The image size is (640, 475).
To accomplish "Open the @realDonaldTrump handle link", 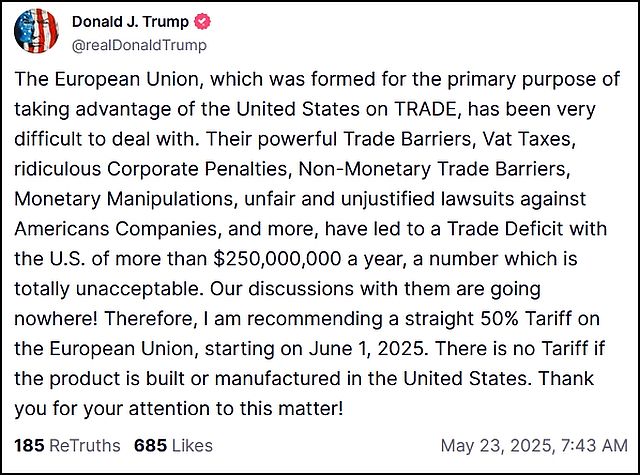I will pos(139,44).
